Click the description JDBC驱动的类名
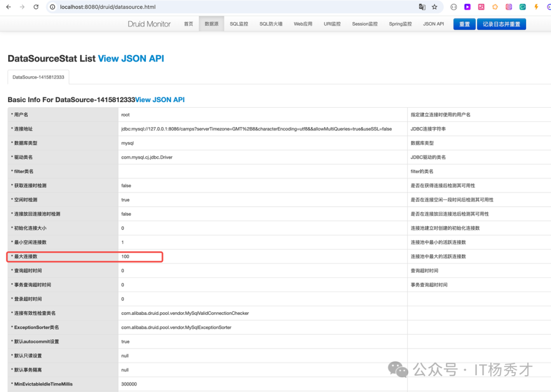 pyautogui.click(x=428, y=157)
